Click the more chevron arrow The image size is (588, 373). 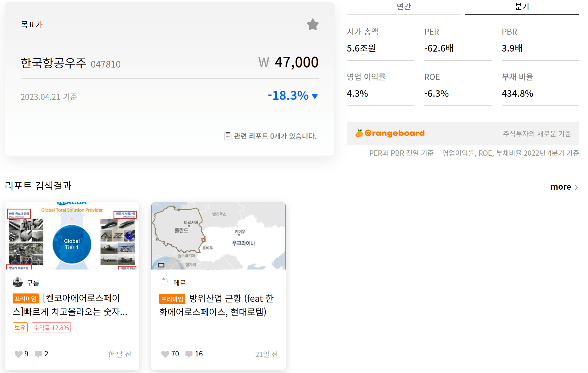point(576,187)
